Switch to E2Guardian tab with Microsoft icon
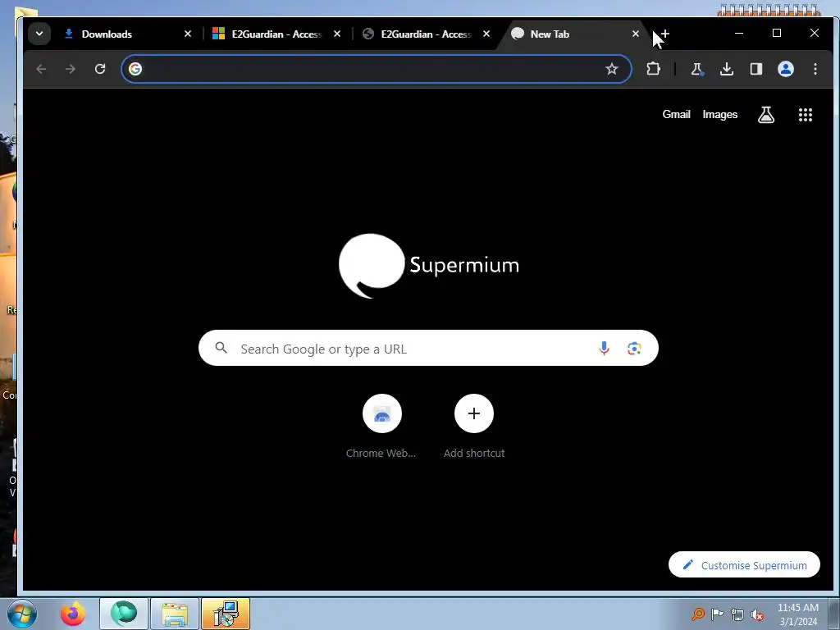 tap(276, 34)
